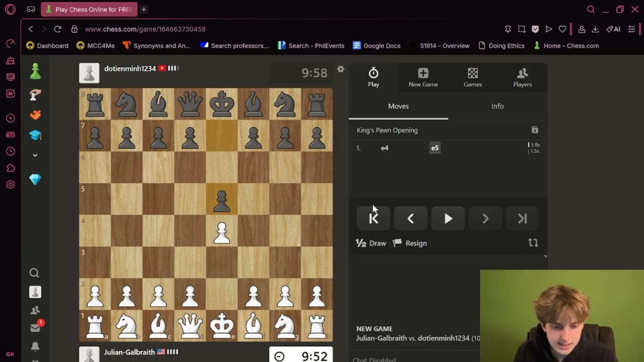644x362 pixels.
Task: Switch to the Moves tab
Action: 398,106
